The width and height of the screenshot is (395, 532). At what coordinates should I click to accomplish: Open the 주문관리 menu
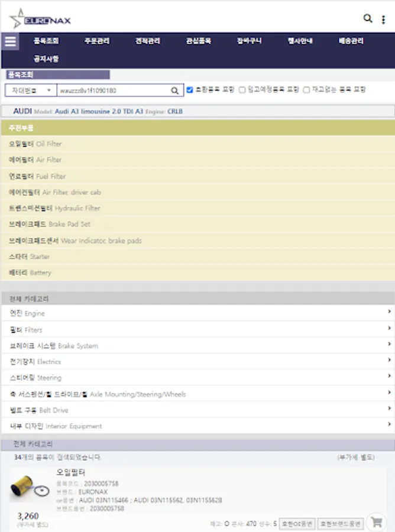(x=97, y=41)
